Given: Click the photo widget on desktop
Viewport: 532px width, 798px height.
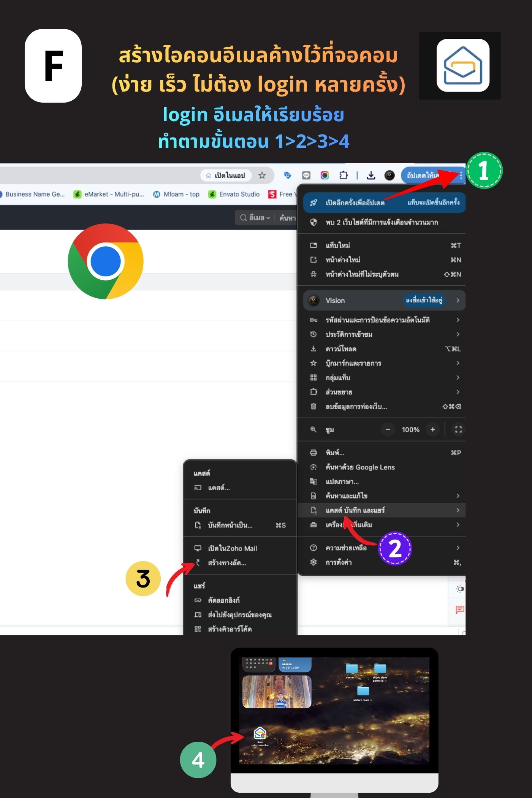Looking at the screenshot, I should click(x=277, y=692).
